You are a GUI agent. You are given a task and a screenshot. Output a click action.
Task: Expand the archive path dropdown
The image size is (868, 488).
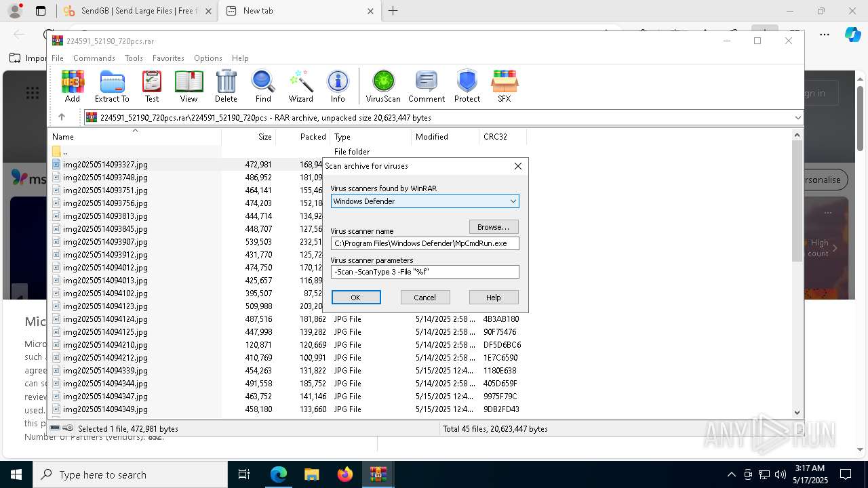point(797,117)
